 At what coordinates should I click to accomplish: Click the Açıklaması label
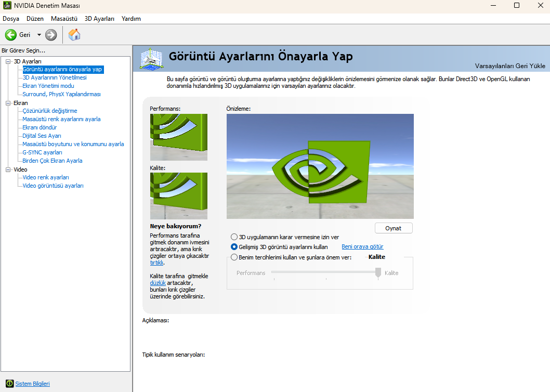click(x=155, y=320)
